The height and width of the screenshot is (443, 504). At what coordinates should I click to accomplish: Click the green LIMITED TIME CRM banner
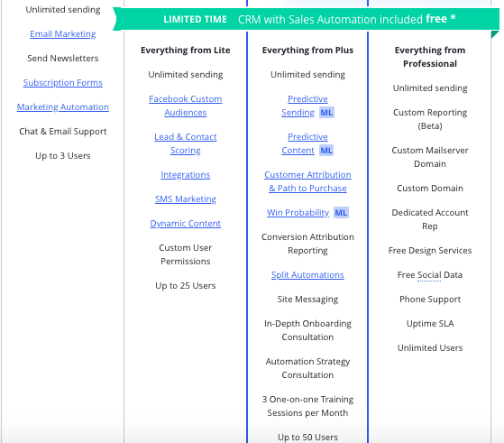pos(306,19)
